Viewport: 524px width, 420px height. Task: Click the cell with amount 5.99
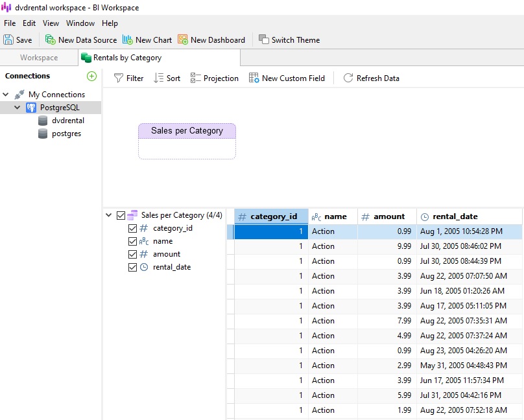[x=387, y=395]
